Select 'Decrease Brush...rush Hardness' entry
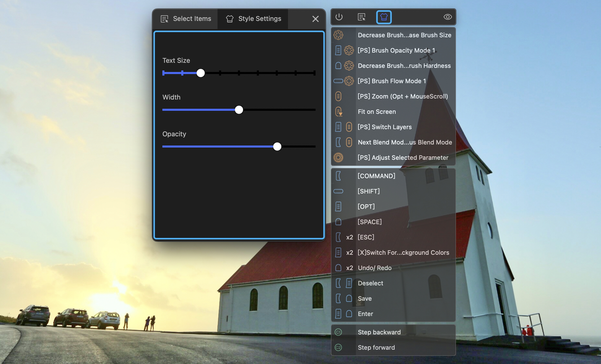 393,66
